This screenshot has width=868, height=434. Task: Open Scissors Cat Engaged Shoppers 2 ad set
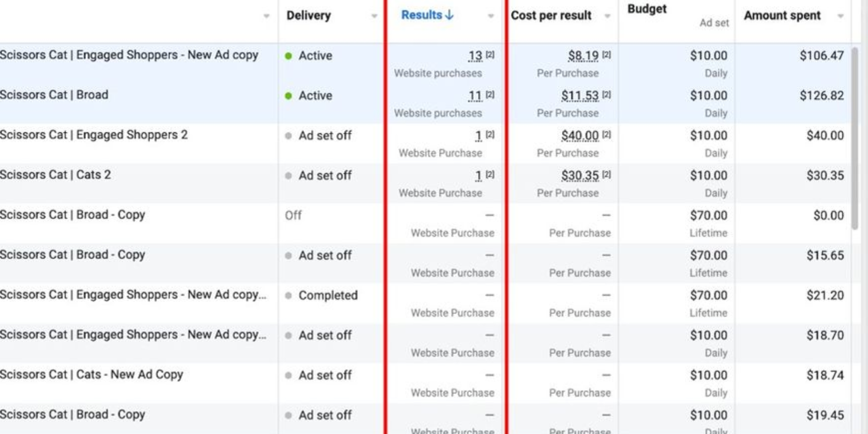[x=94, y=135]
